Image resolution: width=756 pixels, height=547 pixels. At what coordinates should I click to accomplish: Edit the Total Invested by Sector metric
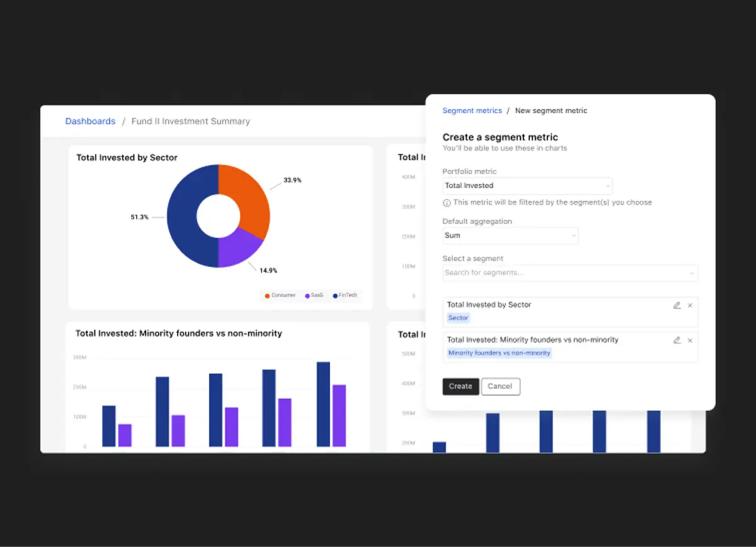(x=676, y=305)
